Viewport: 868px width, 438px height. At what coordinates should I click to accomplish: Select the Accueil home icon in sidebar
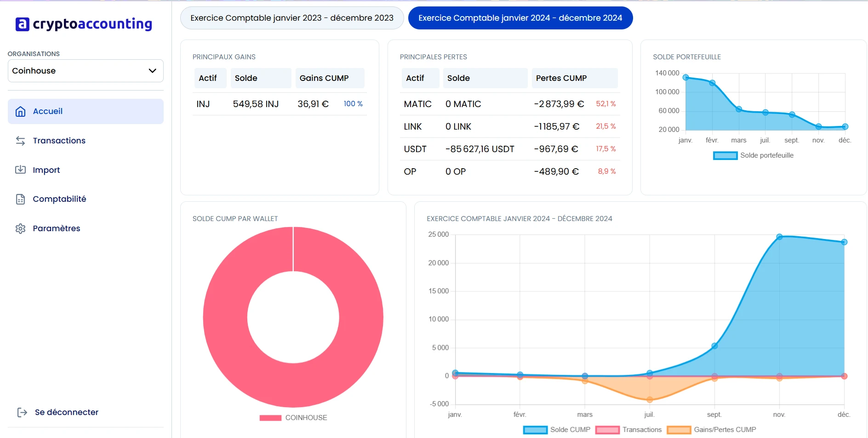coord(20,111)
